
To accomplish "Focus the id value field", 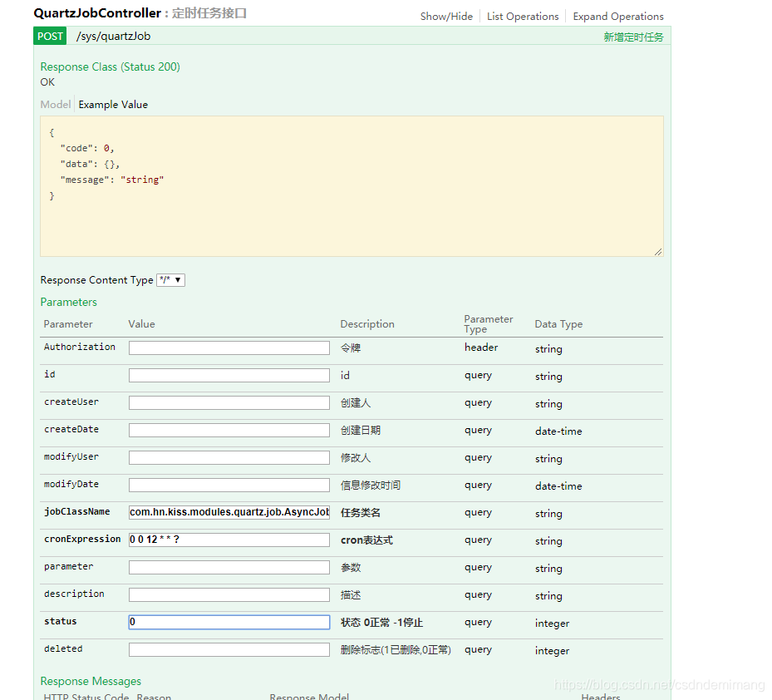I will (229, 376).
